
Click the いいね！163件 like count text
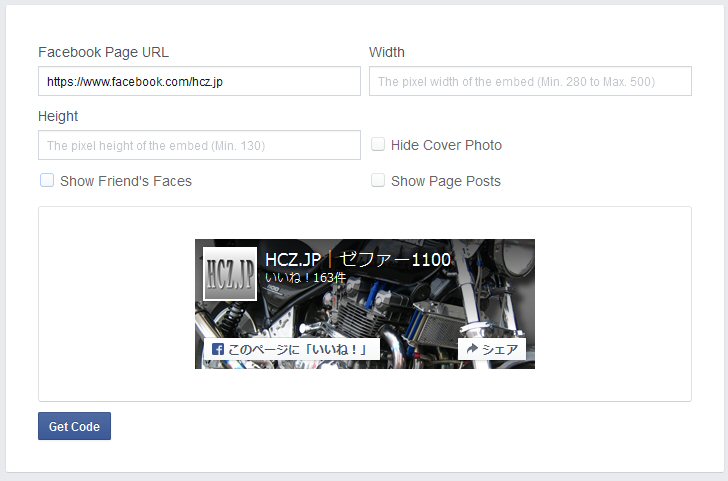point(306,278)
